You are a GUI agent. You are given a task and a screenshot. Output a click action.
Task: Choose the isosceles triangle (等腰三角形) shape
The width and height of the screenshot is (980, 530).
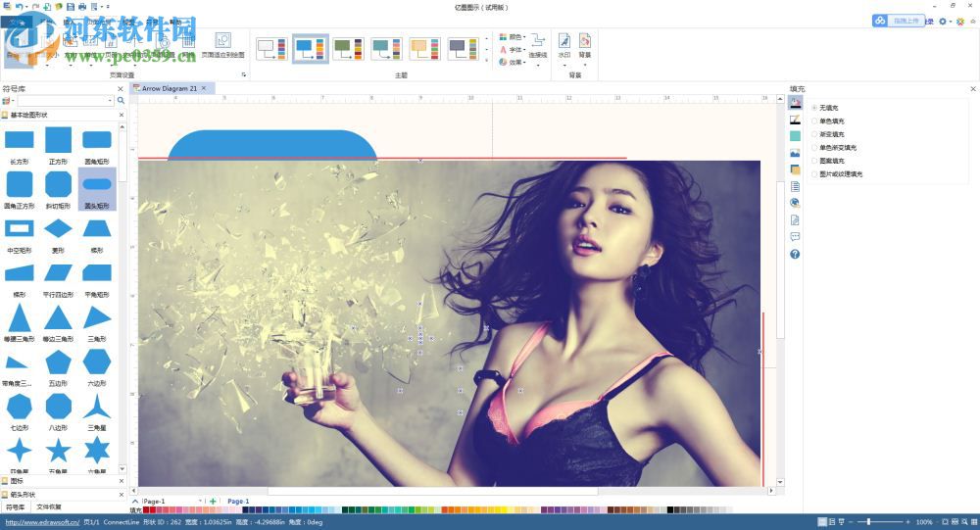tap(20, 317)
